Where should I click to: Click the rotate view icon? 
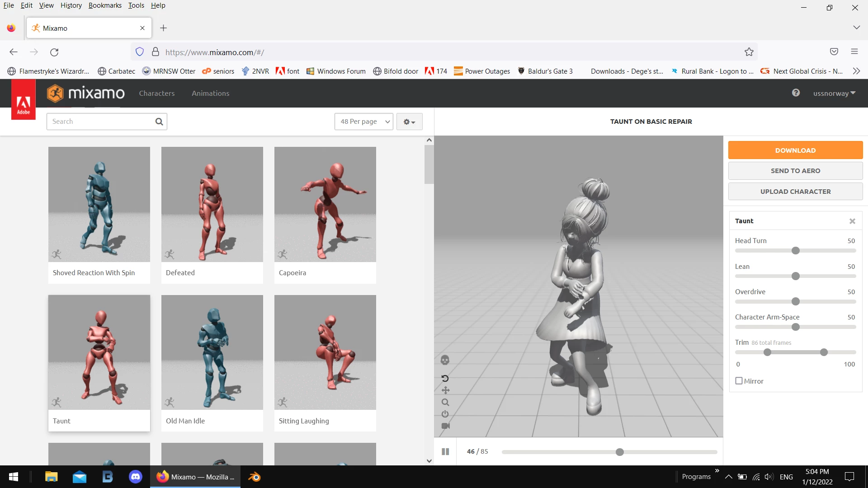(x=445, y=379)
